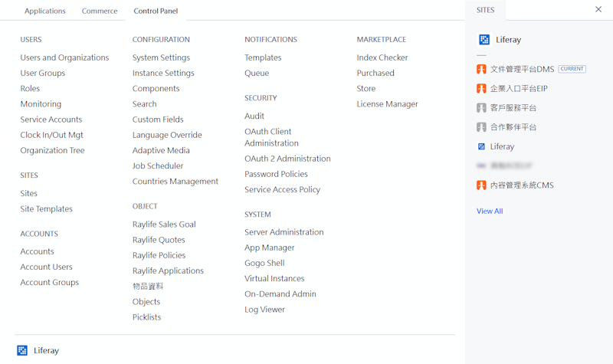613x364 pixels.
Task: Open Adaptive Media
Action: pos(161,150)
